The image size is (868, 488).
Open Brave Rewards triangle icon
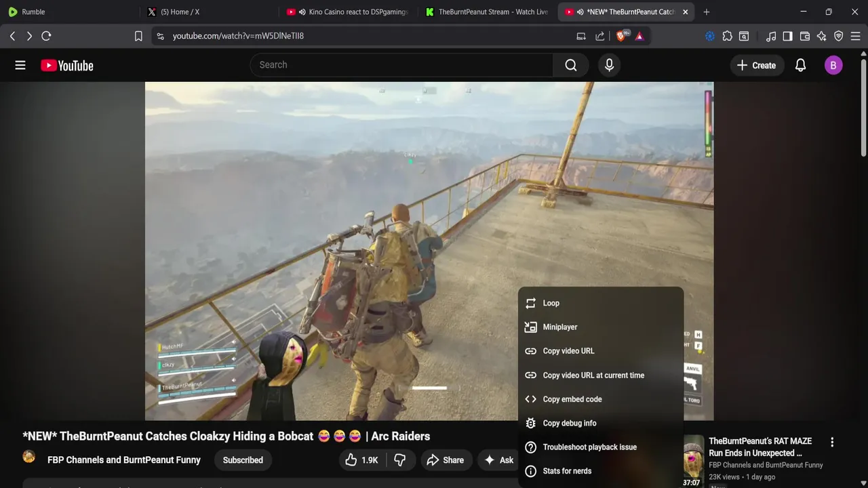(x=639, y=36)
